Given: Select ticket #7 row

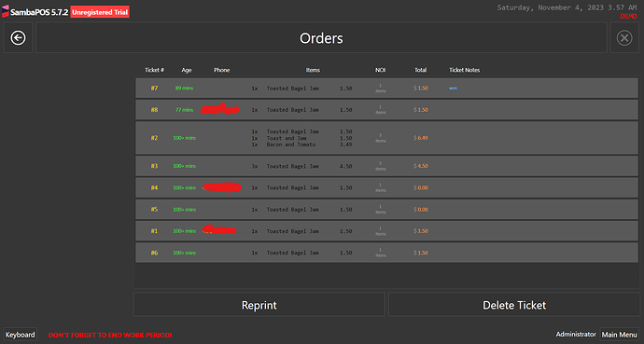Looking at the screenshot, I should click(387, 89).
